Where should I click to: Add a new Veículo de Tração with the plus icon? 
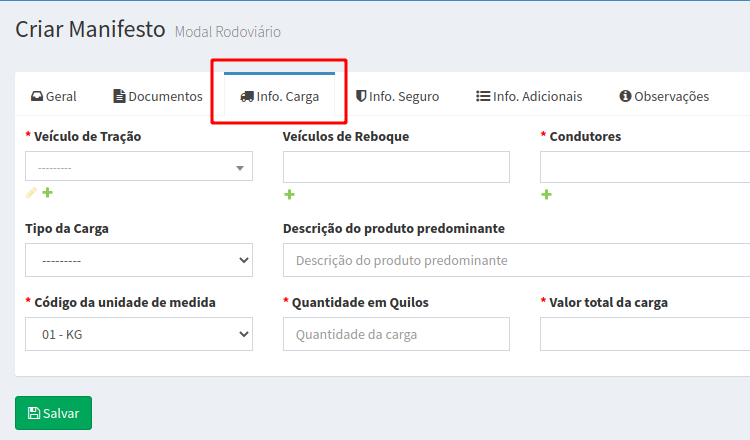[47, 193]
